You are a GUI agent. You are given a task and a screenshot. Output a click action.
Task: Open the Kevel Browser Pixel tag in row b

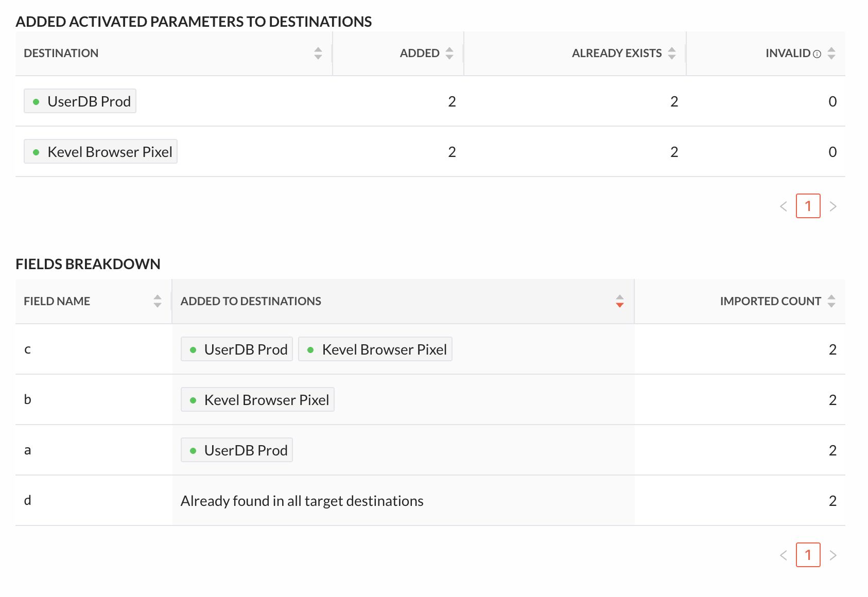point(257,399)
